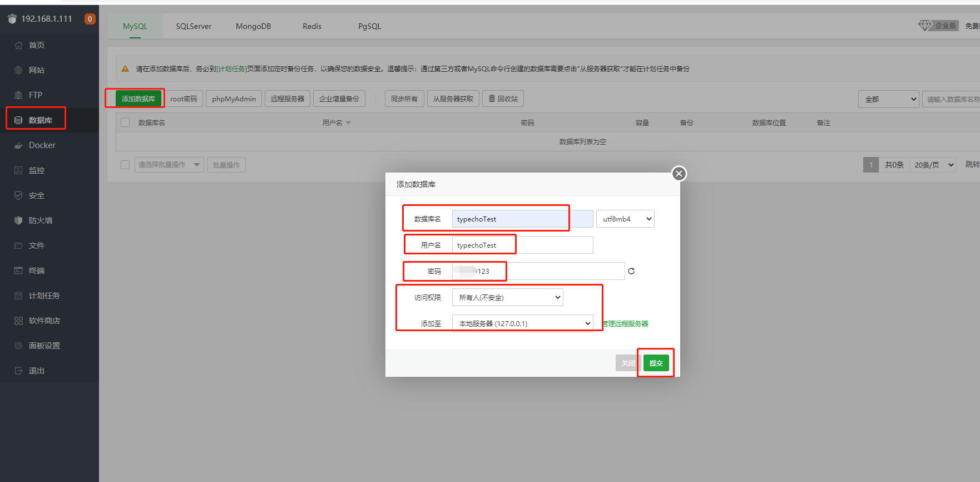This screenshot has width=980, height=482.
Task: Click the refresh icon to regenerate password
Action: coord(631,271)
